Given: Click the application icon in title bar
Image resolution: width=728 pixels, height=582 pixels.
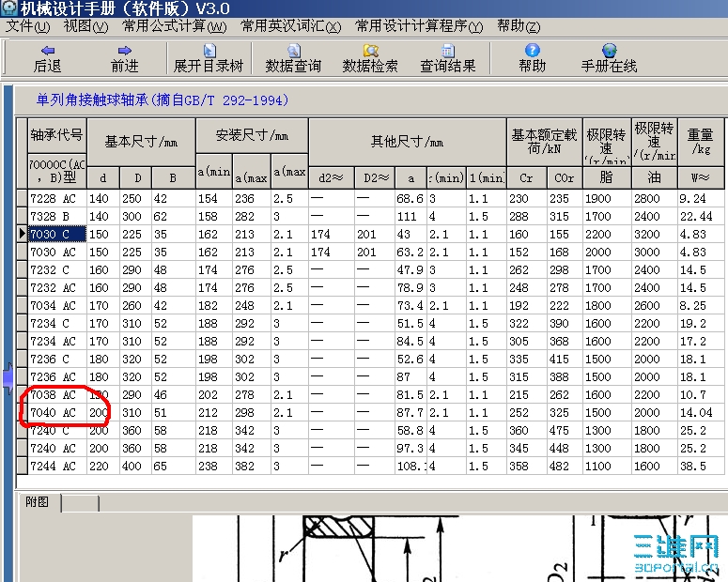Looking at the screenshot, I should [9, 8].
